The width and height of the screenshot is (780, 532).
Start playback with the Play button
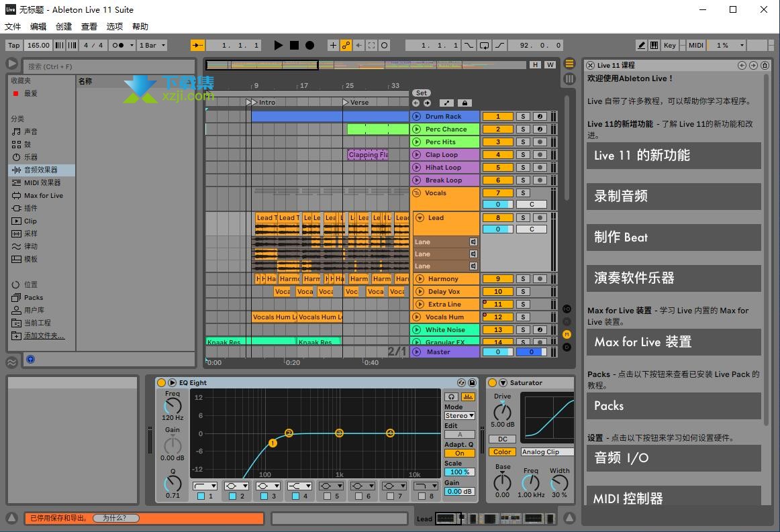(279, 45)
